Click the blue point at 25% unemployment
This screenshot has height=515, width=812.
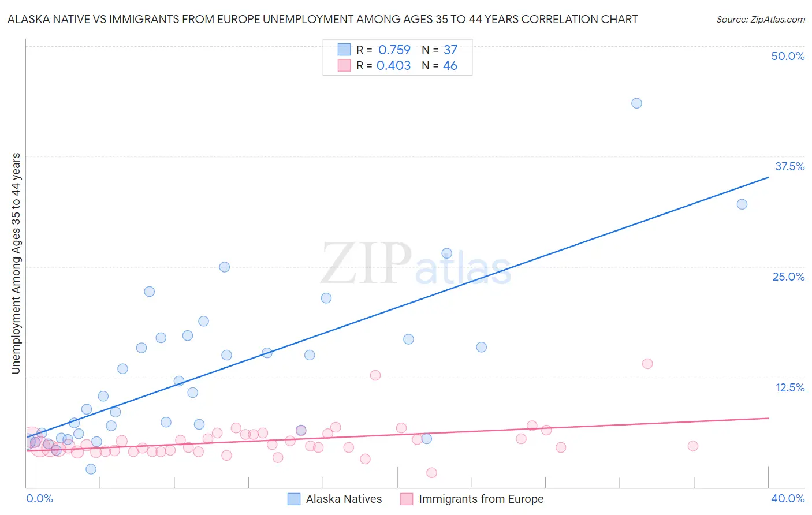tap(225, 267)
